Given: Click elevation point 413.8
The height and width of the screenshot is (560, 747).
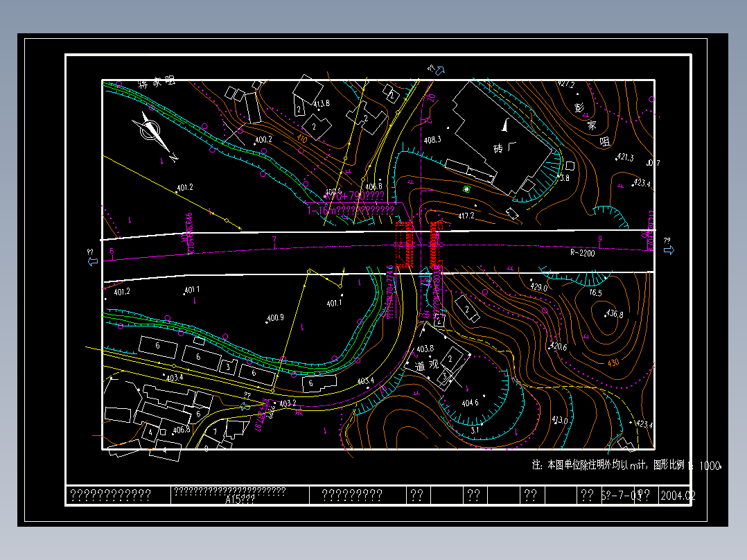Looking at the screenshot, I should [x=321, y=103].
